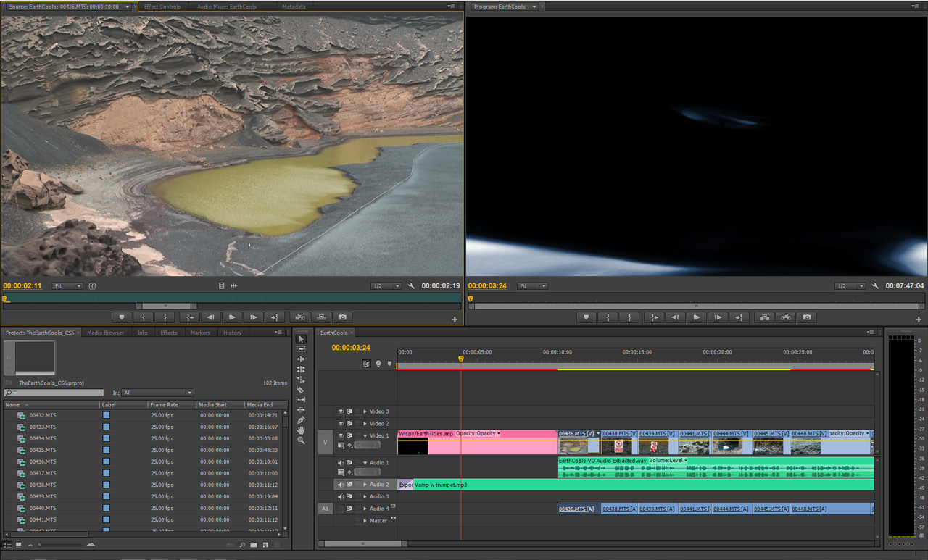Click the Insert button in Source monitor
Image resolution: width=928 pixels, height=560 pixels.
(x=299, y=317)
